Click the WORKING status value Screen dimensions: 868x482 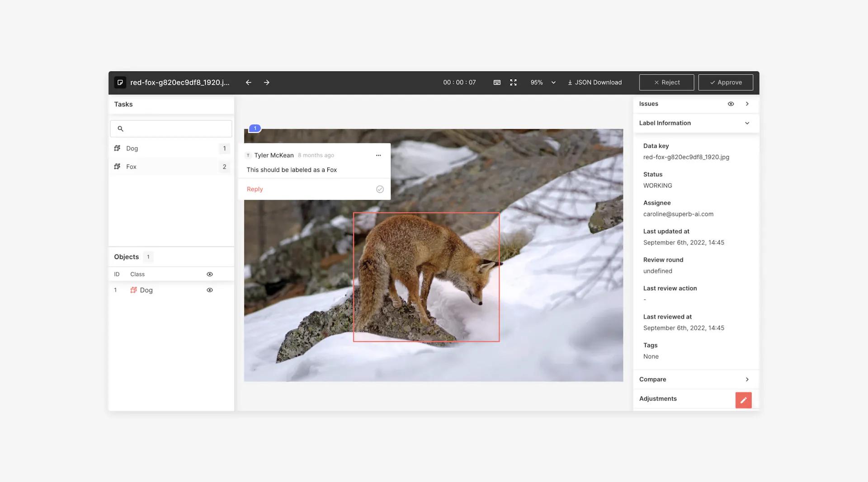click(x=657, y=186)
